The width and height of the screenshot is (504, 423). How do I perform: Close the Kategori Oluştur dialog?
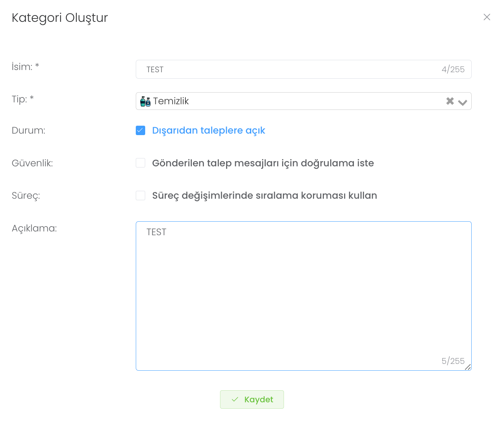click(487, 17)
